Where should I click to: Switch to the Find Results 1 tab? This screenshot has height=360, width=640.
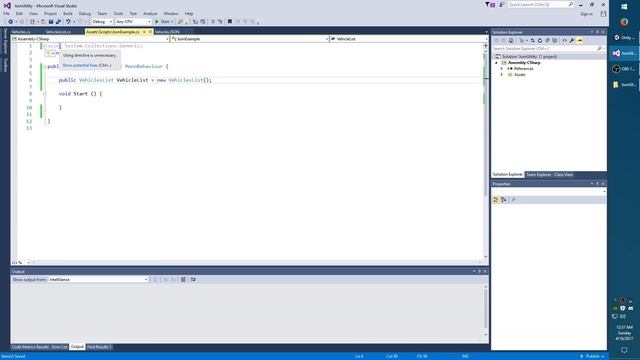click(99, 347)
